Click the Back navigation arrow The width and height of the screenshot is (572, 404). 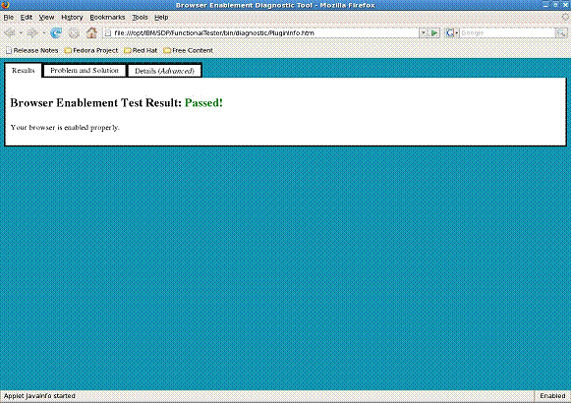pyautogui.click(x=10, y=33)
